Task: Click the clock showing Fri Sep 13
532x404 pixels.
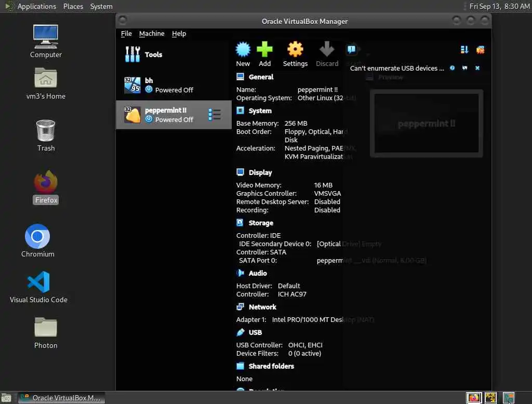Action: tap(499, 6)
